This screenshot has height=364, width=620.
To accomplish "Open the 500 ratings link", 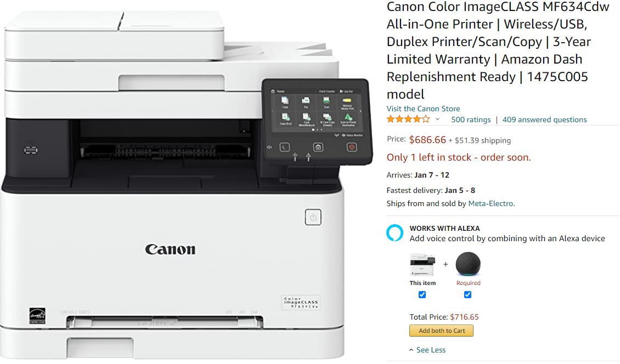I will coord(471,120).
